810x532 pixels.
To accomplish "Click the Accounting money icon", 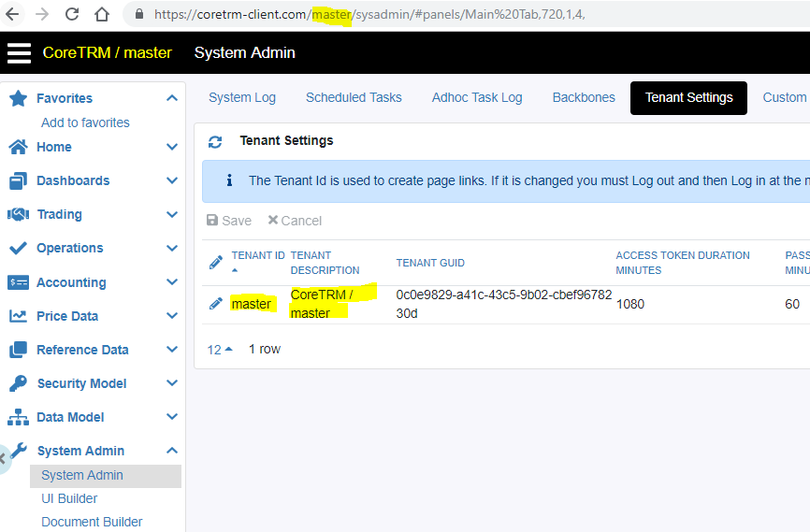I will coord(18,282).
